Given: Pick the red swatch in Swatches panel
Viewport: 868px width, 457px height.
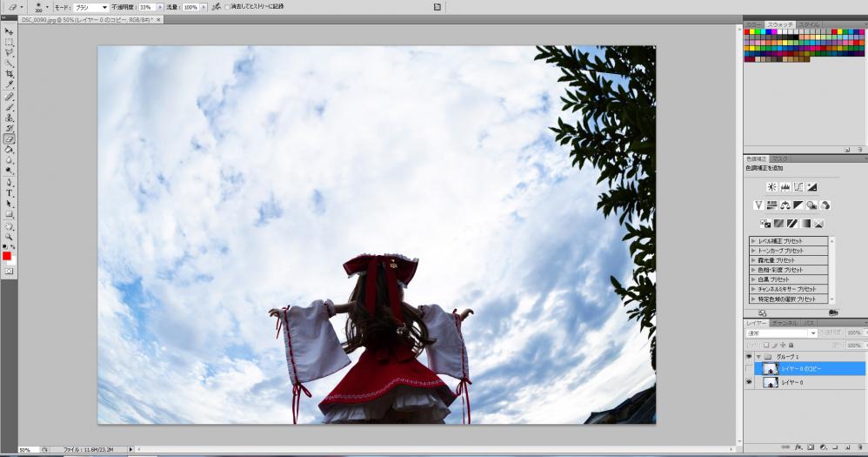Looking at the screenshot, I should point(747,32).
